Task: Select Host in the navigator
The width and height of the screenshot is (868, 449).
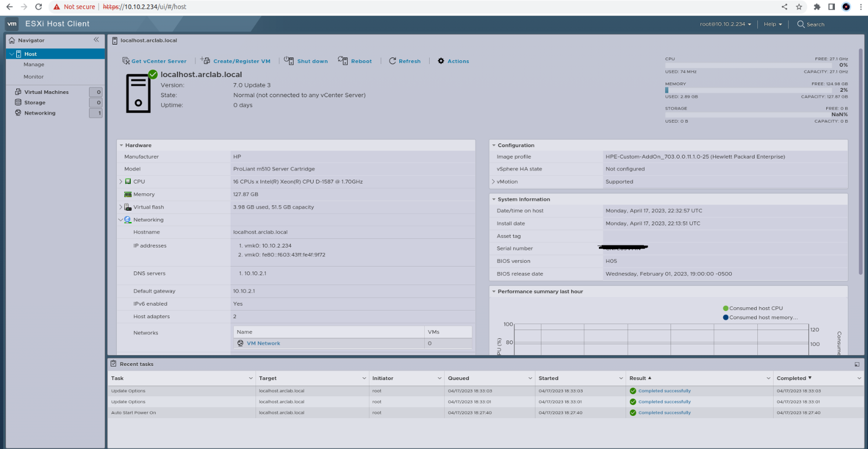Action: point(55,54)
